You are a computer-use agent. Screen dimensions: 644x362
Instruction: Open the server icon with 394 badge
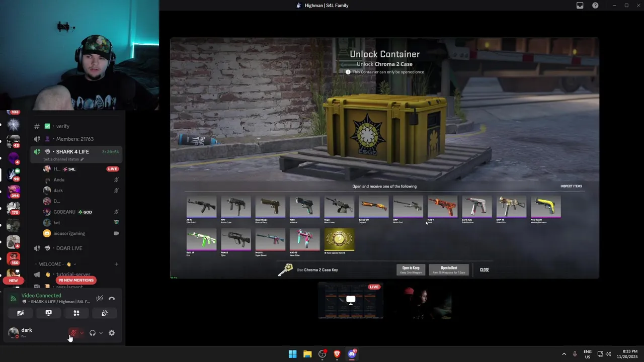pyautogui.click(x=14, y=191)
